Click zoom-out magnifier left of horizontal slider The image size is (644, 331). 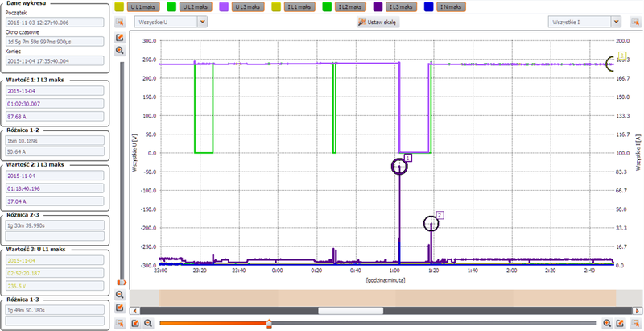pos(148,323)
